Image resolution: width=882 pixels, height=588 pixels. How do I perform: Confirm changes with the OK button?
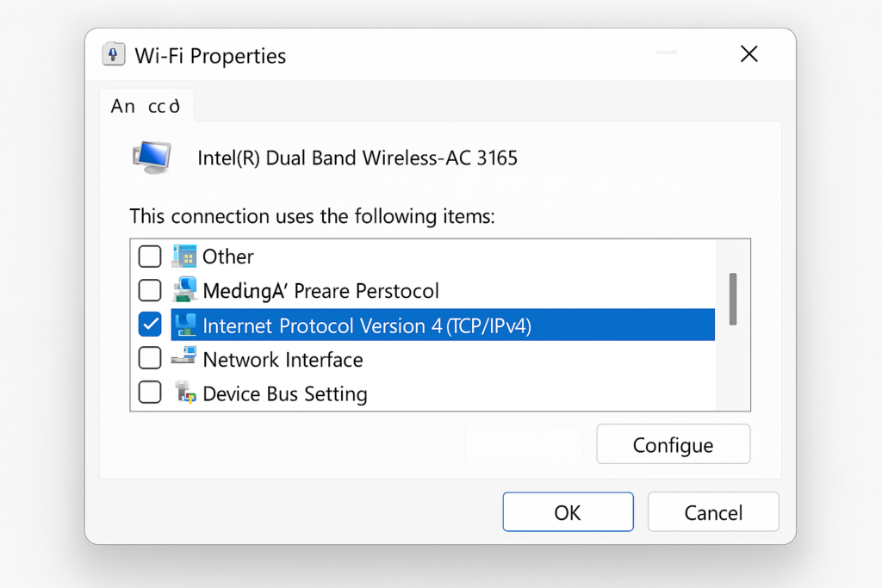(x=568, y=512)
